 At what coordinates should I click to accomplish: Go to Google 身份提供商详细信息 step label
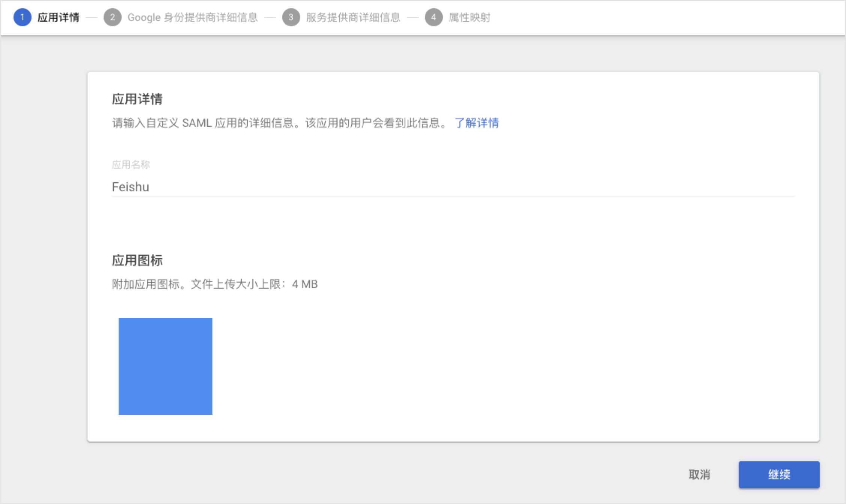click(x=193, y=17)
